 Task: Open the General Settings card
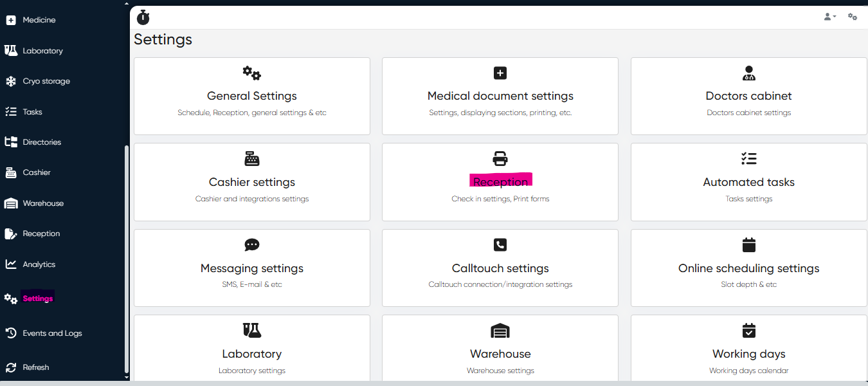(252, 96)
